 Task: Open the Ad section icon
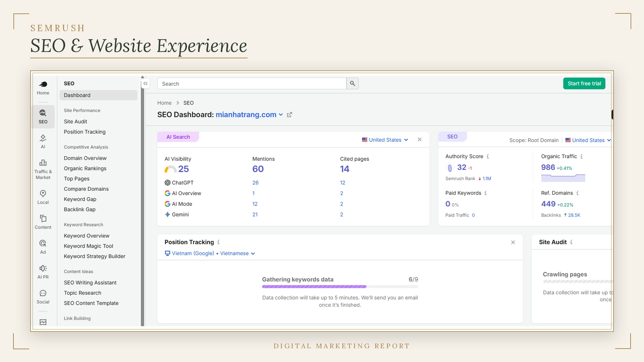[x=43, y=247]
